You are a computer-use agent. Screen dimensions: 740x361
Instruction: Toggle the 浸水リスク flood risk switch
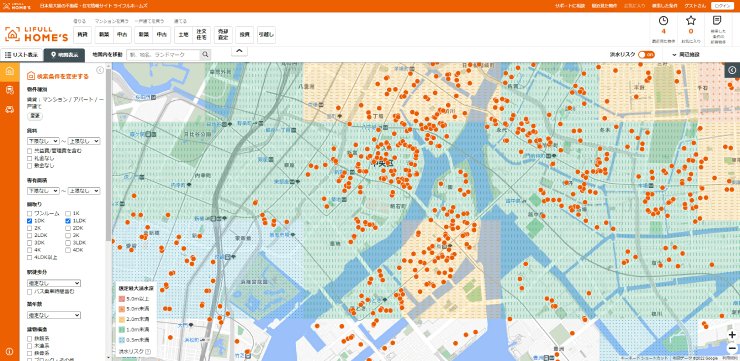(647, 55)
